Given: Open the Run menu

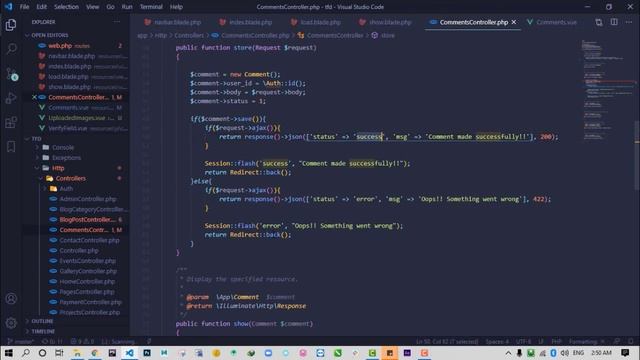Looking at the screenshot, I should coord(127,7).
